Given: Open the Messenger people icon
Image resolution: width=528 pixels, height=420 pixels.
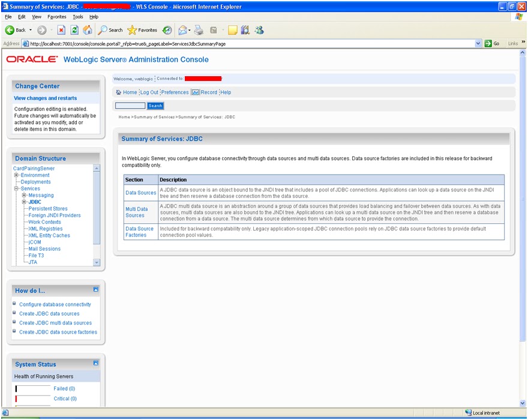Looking at the screenshot, I should pyautogui.click(x=259, y=30).
